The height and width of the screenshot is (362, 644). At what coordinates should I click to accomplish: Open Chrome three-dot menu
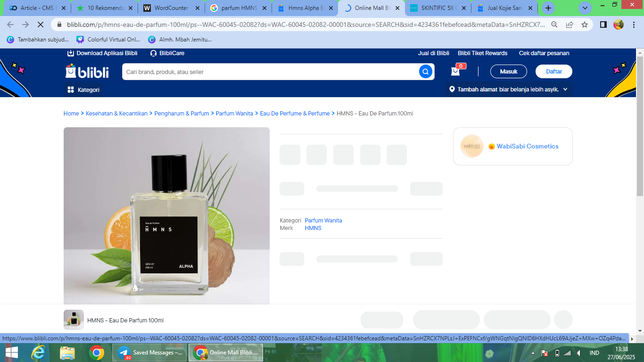tap(634, 25)
